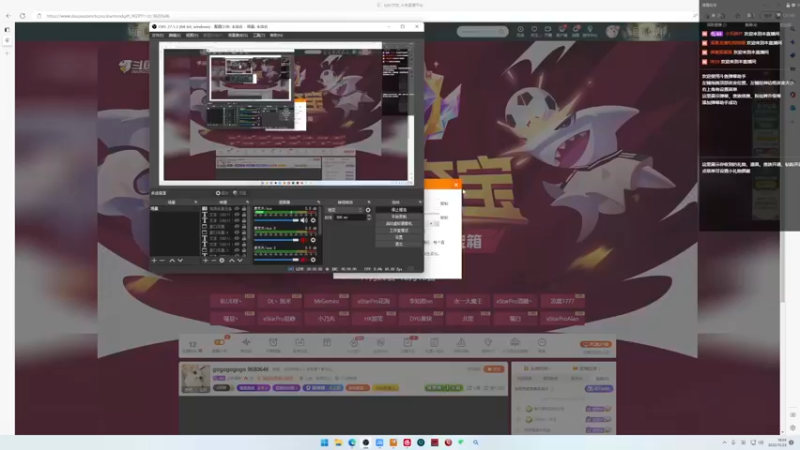This screenshot has height=450, width=800.
Task: Open the round more icon in the room toolbar
Action: [542, 342]
